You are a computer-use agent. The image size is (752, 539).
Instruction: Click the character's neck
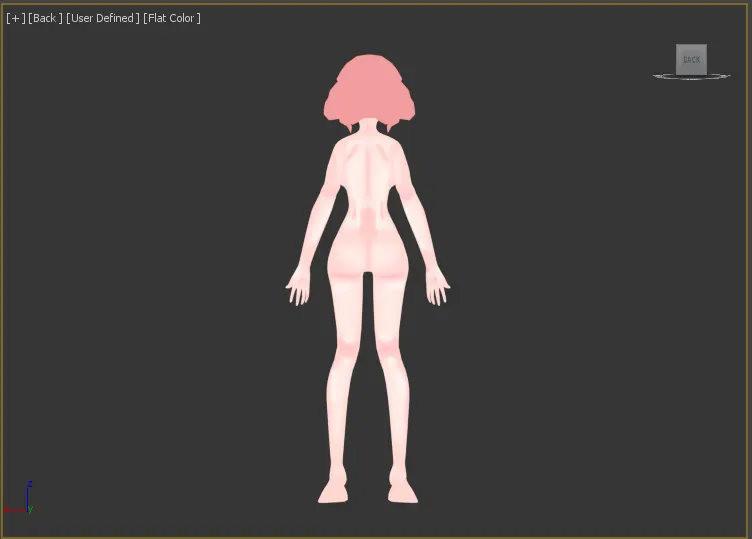[368, 129]
